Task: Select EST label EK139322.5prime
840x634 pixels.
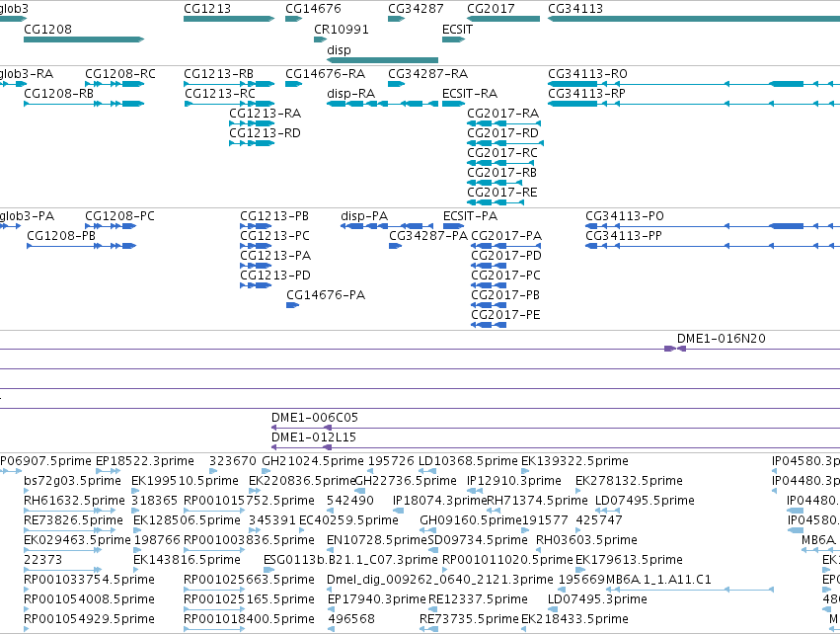Action: (x=574, y=461)
